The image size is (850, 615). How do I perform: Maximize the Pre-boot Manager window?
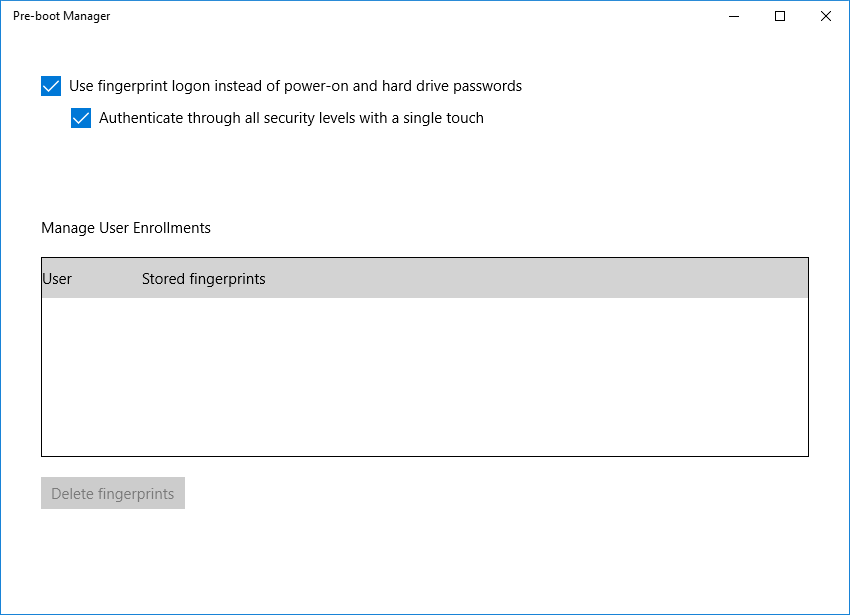[x=780, y=16]
